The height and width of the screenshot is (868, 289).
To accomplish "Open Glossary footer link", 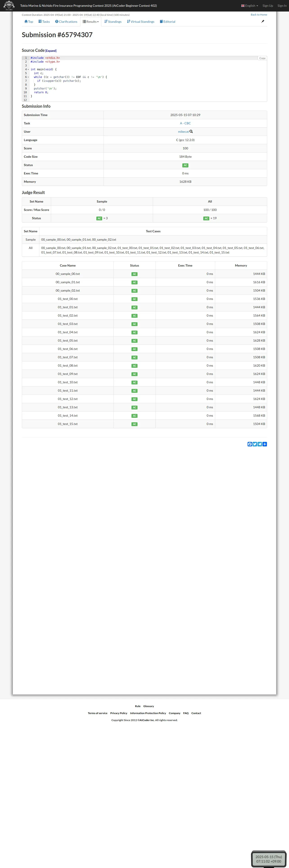I will (148, 706).
